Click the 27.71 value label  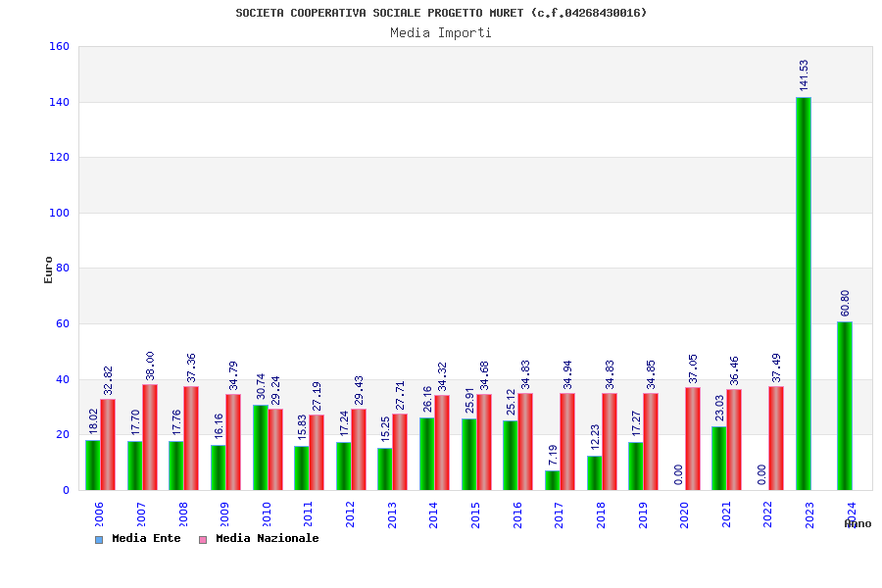400,395
